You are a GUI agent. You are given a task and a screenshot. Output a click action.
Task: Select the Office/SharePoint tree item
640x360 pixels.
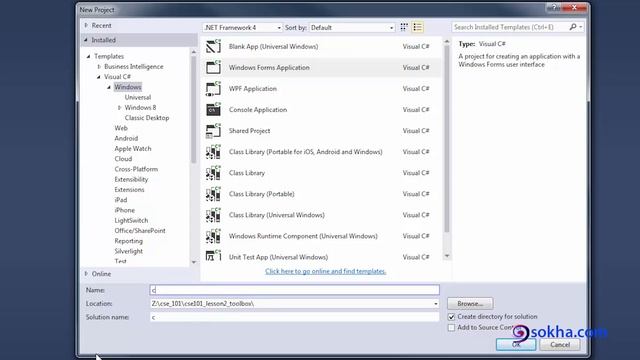[x=140, y=231]
